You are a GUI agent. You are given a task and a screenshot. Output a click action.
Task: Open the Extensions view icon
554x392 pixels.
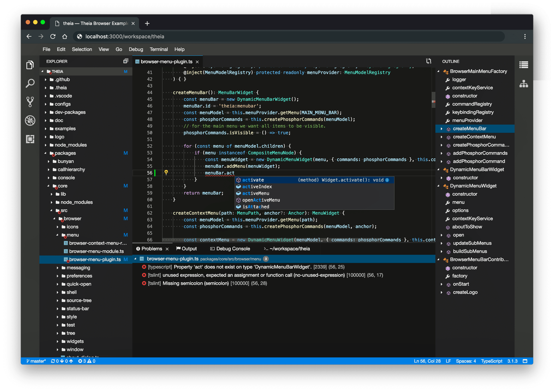[x=30, y=139]
